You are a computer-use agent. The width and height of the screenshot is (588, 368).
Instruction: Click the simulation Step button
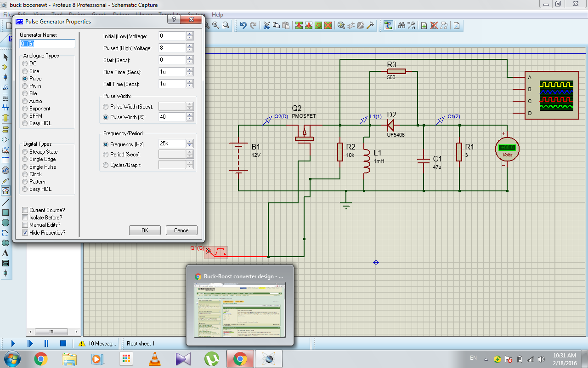pos(30,343)
